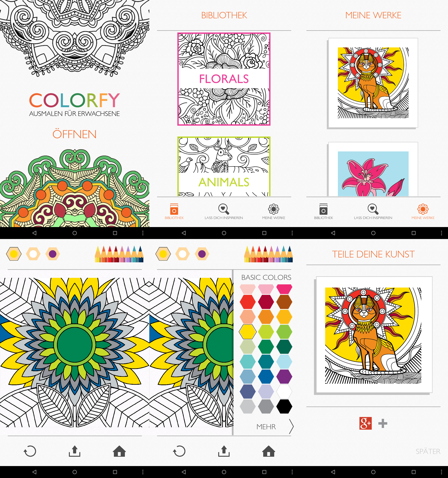The width and height of the screenshot is (448, 478).
Task: Tap the share upload icon under left canvas
Action: coord(74,451)
